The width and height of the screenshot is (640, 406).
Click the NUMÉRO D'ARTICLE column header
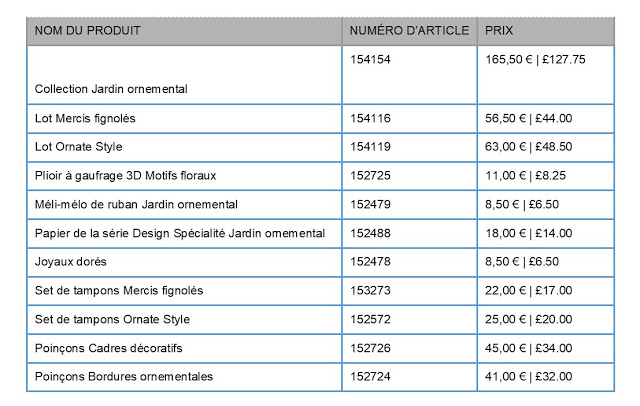409,31
